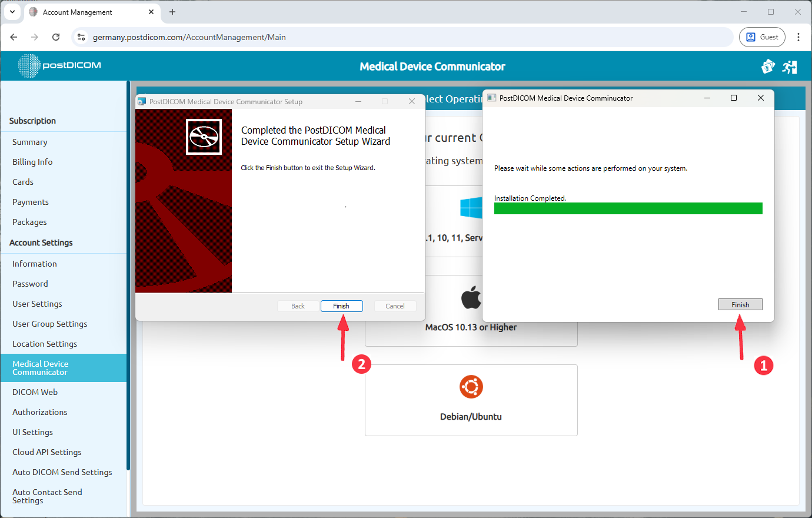Image resolution: width=812 pixels, height=518 pixels.
Task: Collapse the Subscription section heading
Action: pyautogui.click(x=32, y=121)
